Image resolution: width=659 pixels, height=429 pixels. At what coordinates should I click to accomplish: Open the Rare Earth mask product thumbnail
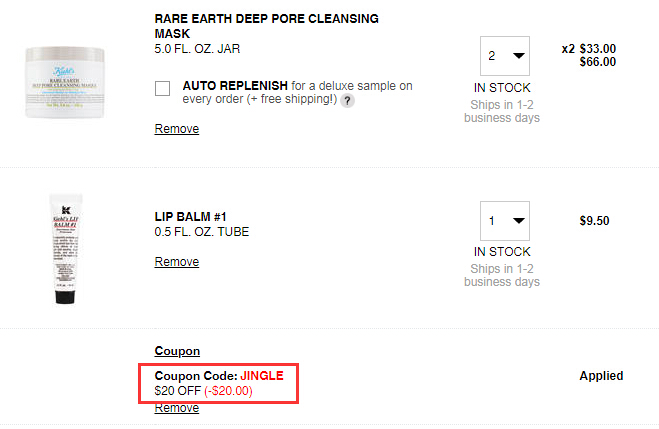pyautogui.click(x=65, y=82)
